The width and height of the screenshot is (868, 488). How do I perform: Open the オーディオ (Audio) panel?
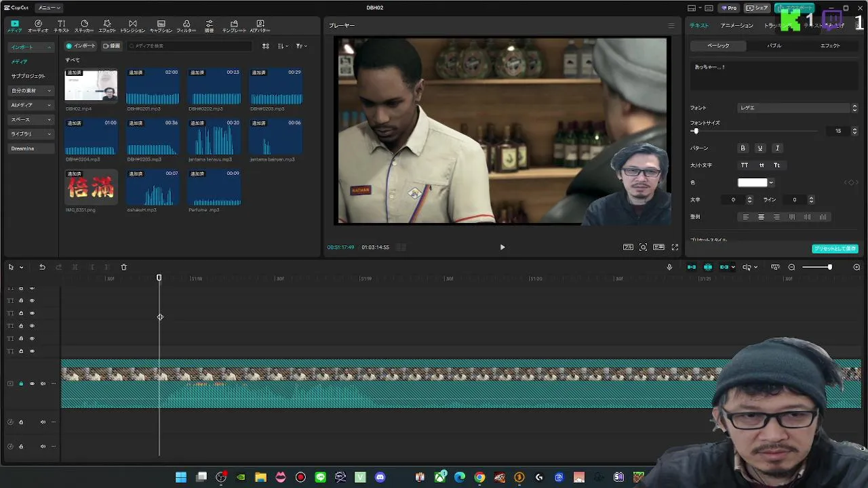(38, 26)
